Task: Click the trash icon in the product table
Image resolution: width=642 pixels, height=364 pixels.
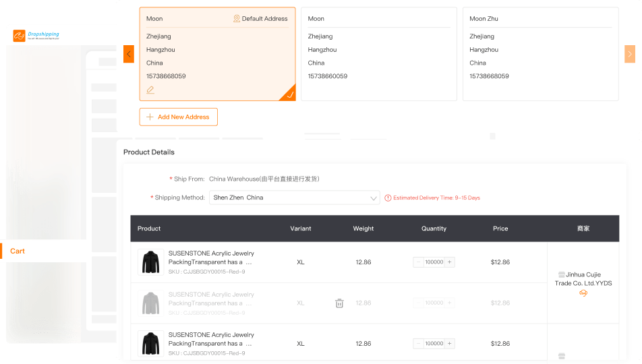Action: pos(339,303)
